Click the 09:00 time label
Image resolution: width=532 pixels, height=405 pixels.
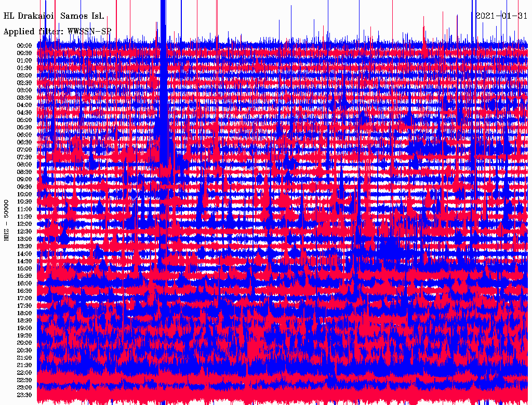(x=25, y=180)
